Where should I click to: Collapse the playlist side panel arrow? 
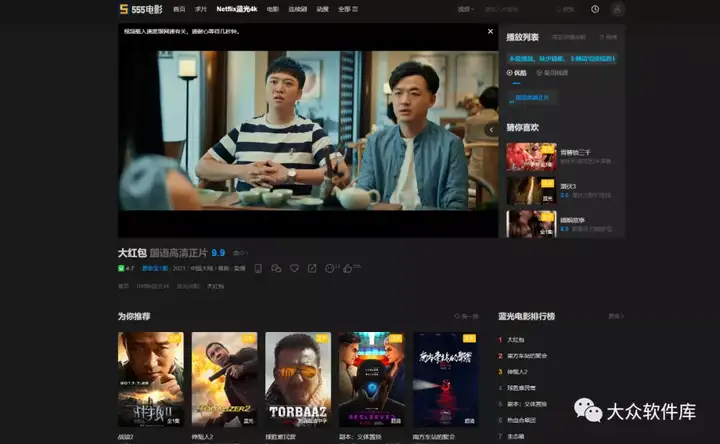[x=491, y=130]
